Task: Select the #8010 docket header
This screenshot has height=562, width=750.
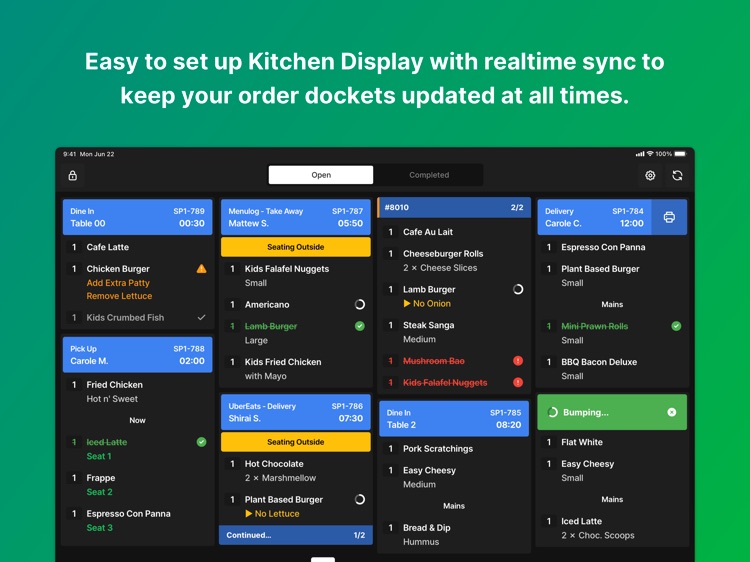Action: [x=454, y=208]
